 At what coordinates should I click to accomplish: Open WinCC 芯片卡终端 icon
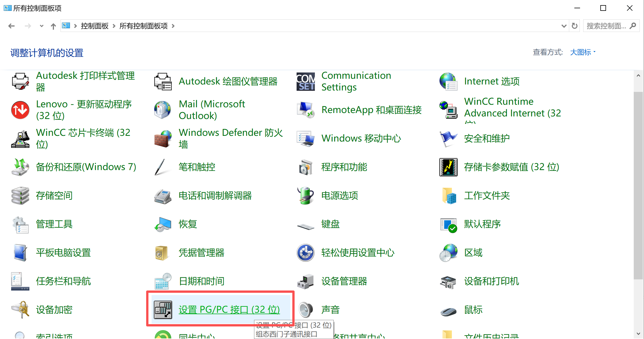coord(20,138)
